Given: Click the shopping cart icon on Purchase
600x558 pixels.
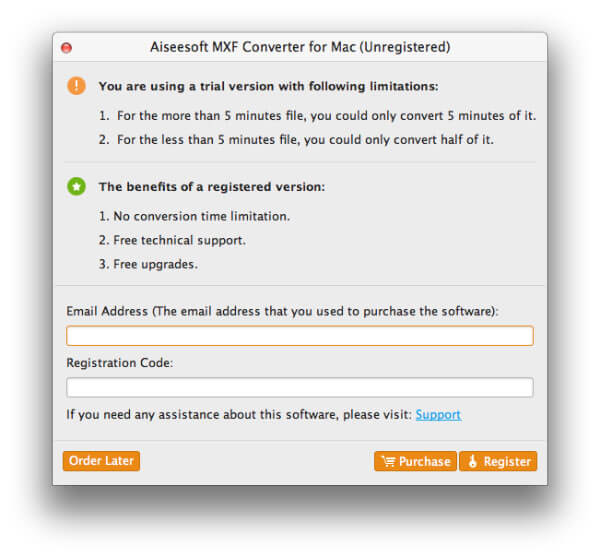Looking at the screenshot, I should click(x=388, y=462).
